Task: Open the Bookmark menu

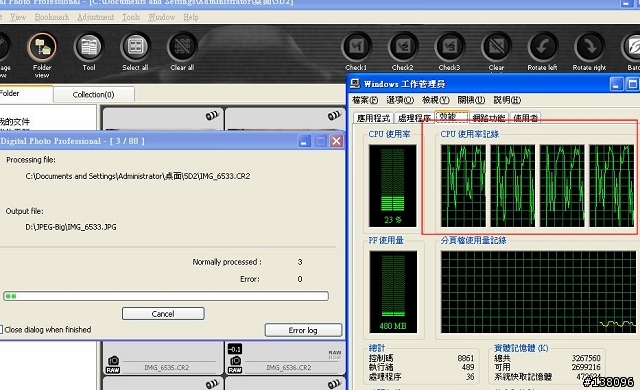Action: point(52,17)
